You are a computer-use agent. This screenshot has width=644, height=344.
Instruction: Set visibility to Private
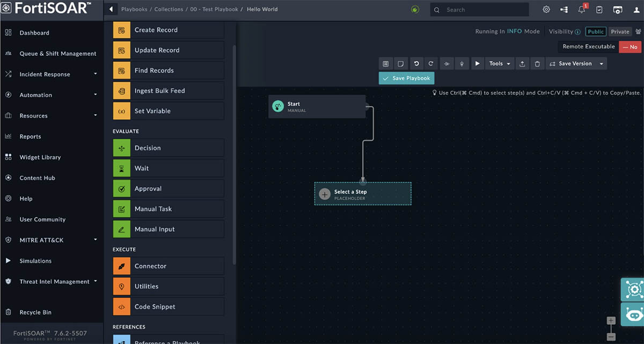coord(620,32)
